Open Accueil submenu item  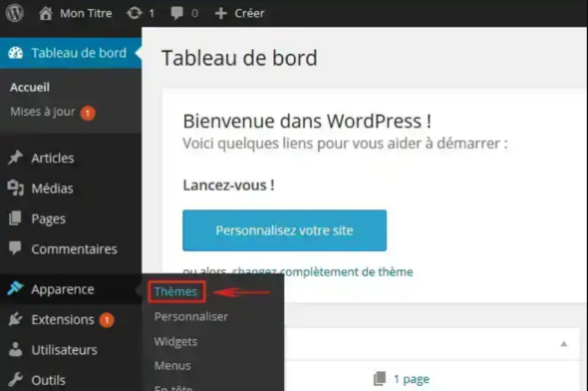point(30,88)
